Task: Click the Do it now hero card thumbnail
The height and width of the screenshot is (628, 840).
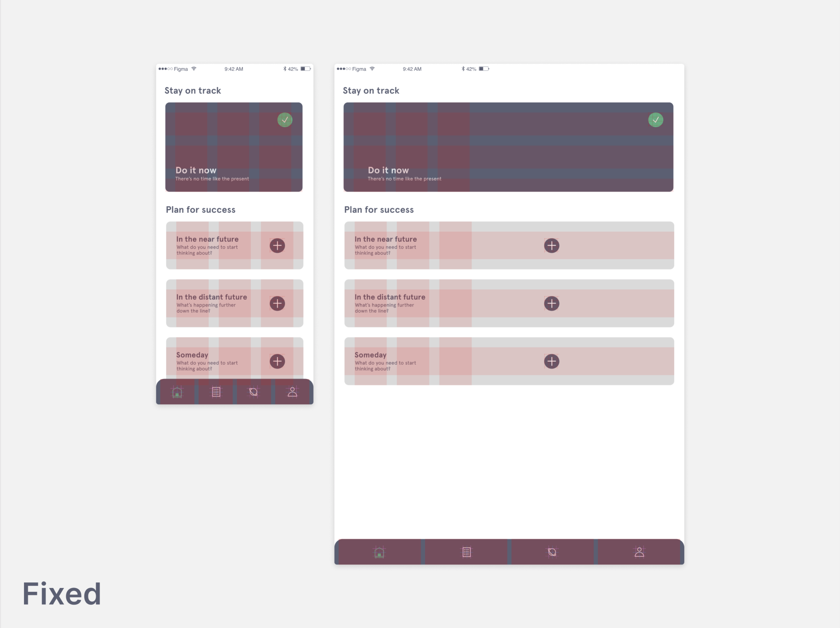Action: (x=234, y=146)
